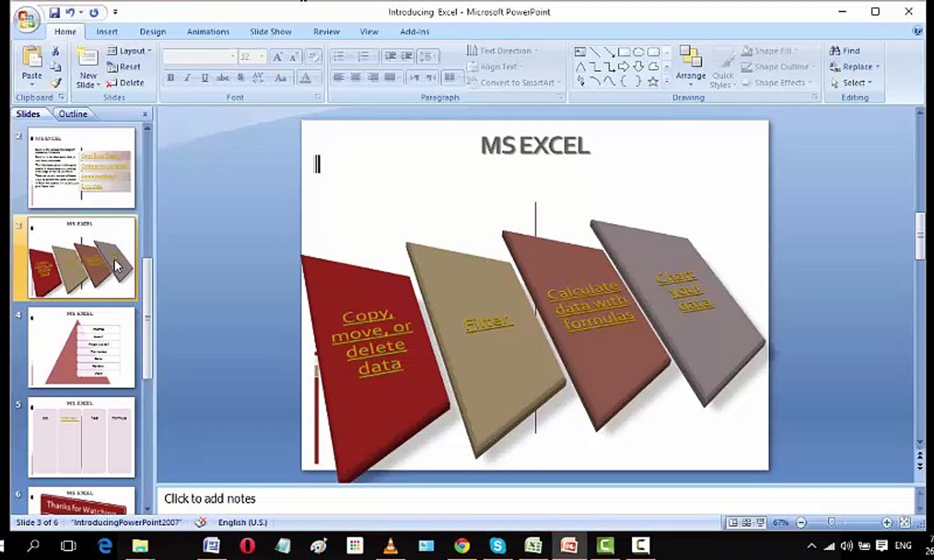
Task: Select the Right Arrow block shape
Action: pyautogui.click(x=624, y=67)
